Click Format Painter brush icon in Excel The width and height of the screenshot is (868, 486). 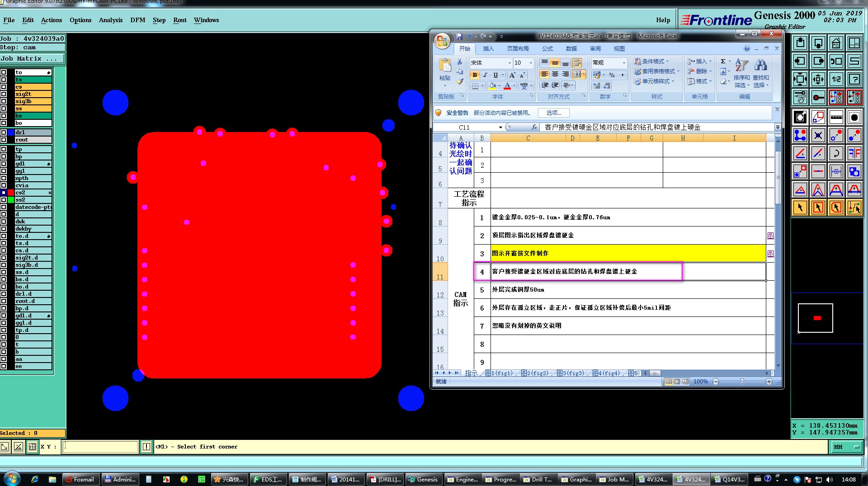point(459,81)
